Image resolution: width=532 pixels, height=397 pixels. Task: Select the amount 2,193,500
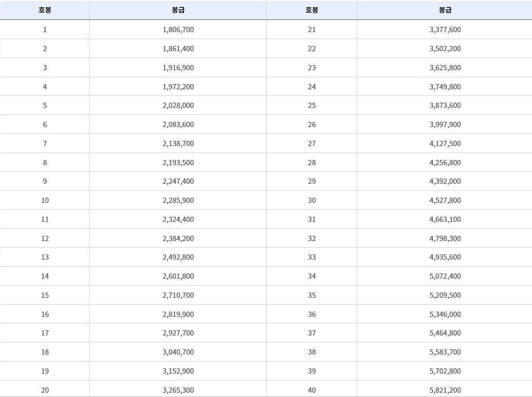[x=178, y=163]
